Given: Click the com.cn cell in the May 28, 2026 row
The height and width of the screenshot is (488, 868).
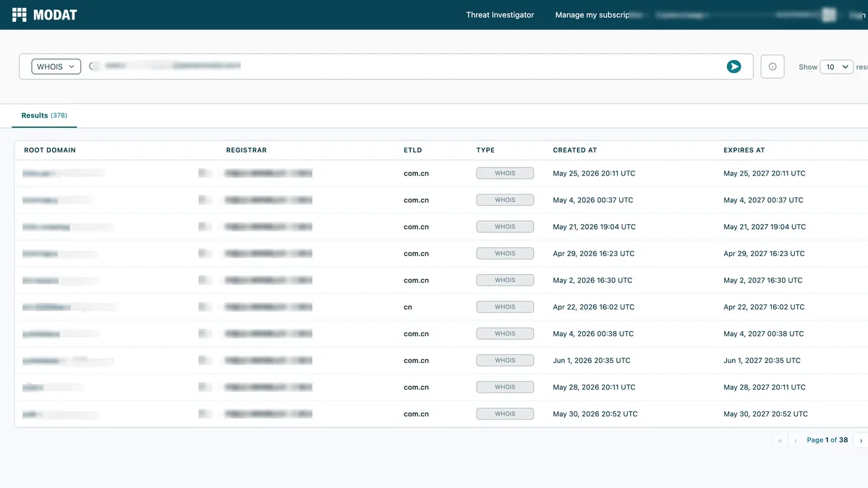Looking at the screenshot, I should point(416,388).
